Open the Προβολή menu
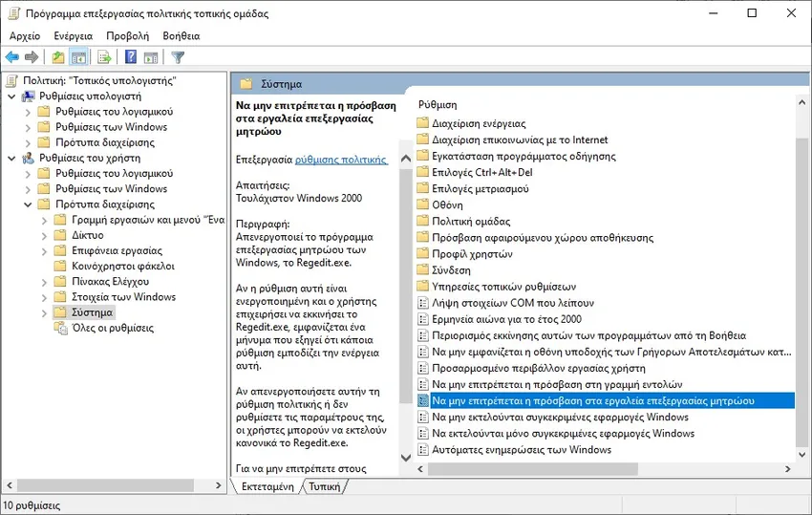Screen dimensions: 812x515 pyautogui.click(x=127, y=35)
